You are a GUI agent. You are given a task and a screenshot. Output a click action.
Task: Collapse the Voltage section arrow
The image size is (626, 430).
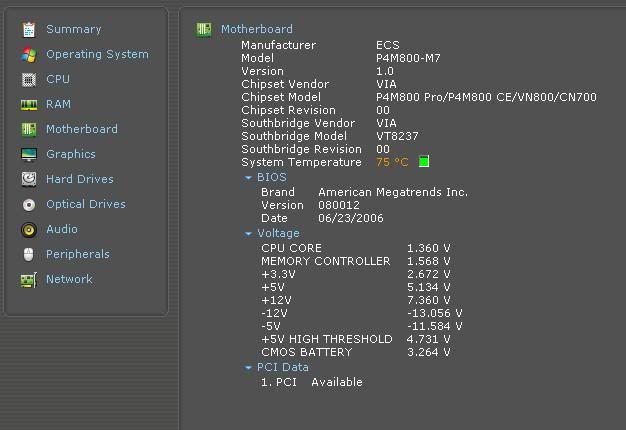(x=248, y=234)
